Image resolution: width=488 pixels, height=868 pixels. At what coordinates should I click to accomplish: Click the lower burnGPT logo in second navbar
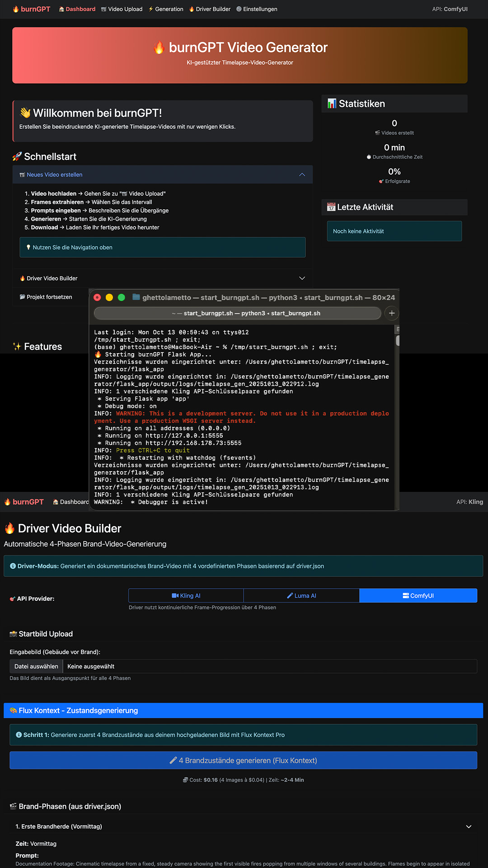(x=24, y=502)
